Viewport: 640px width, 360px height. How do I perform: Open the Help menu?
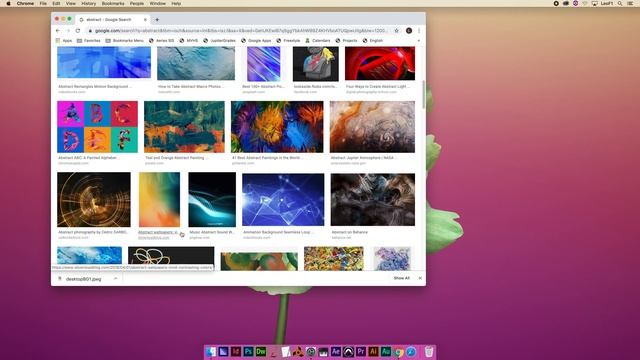176,3
